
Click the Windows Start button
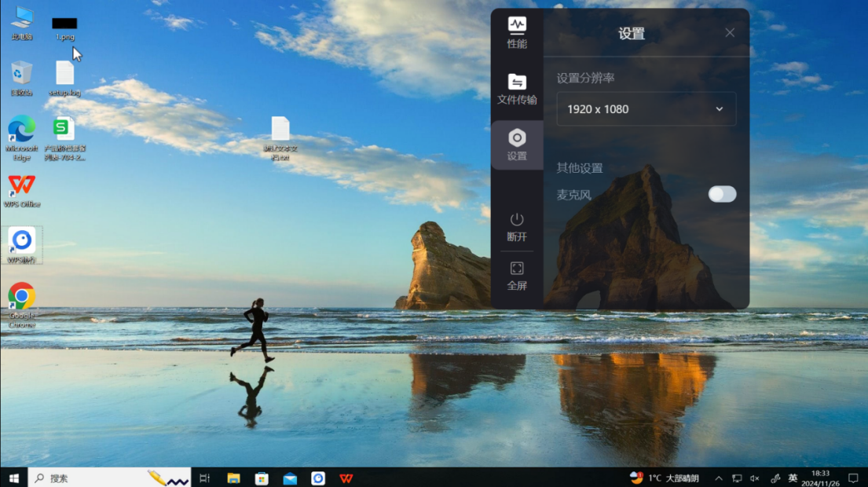(x=13, y=478)
